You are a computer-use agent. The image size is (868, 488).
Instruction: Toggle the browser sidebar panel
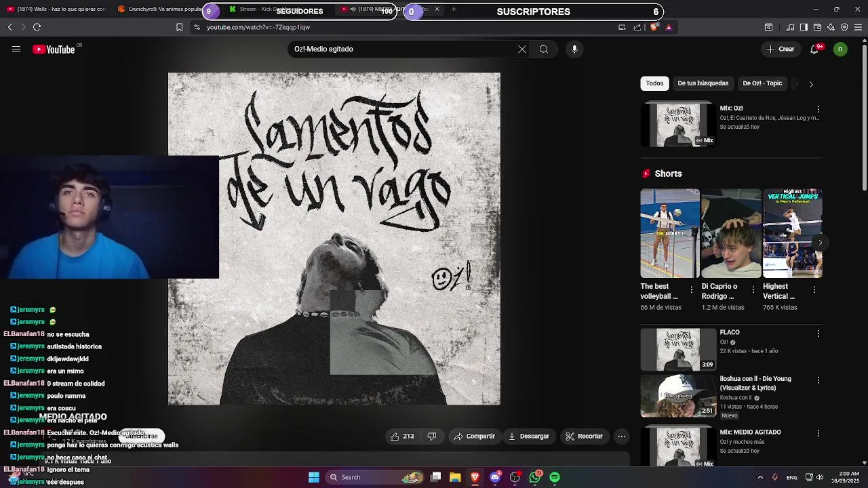804,27
